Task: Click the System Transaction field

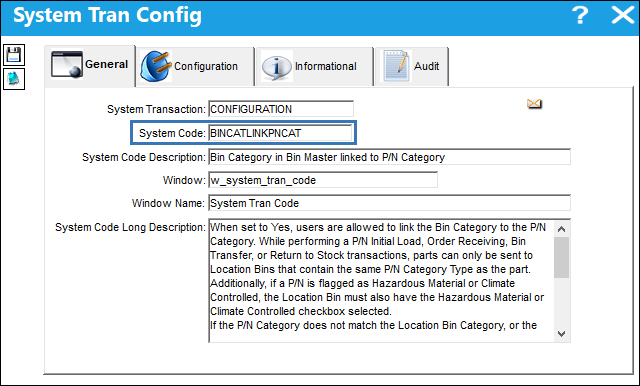Action: coord(281,109)
